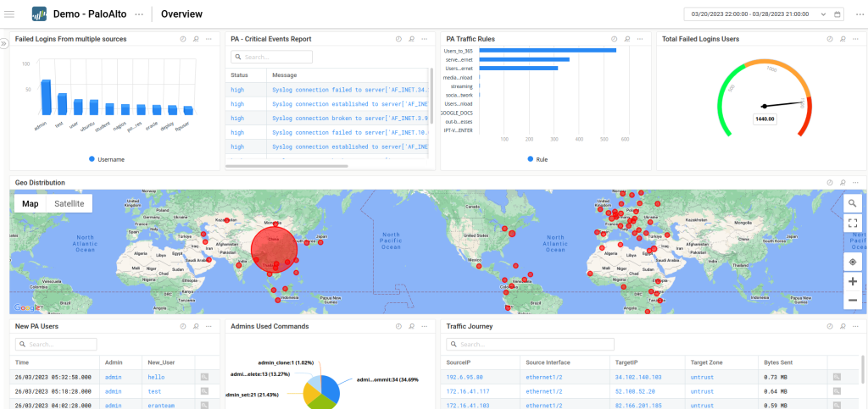Toggle the Rule legend item
Viewport: 868px width, 409px height.
(x=537, y=159)
